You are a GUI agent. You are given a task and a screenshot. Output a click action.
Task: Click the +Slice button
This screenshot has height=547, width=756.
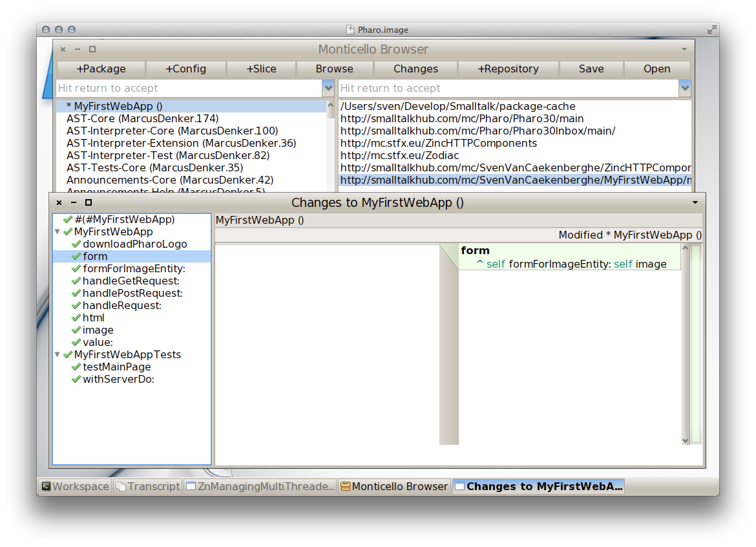click(x=261, y=69)
